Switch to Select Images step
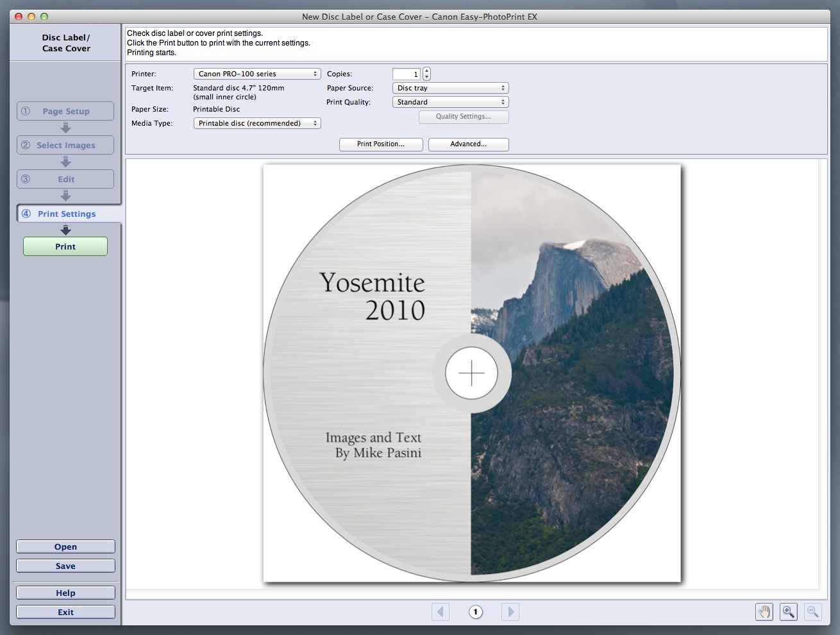The height and width of the screenshot is (635, 840). click(x=65, y=145)
